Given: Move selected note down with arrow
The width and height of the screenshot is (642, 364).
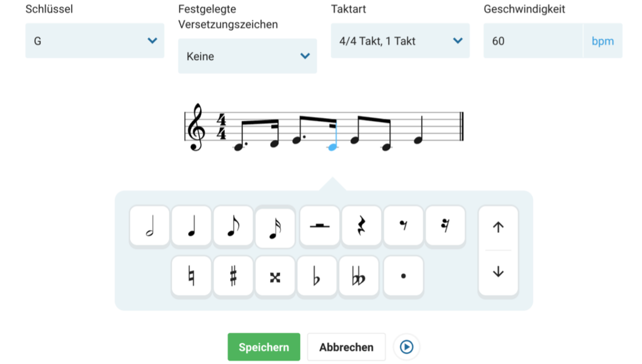Looking at the screenshot, I should 498,272.
